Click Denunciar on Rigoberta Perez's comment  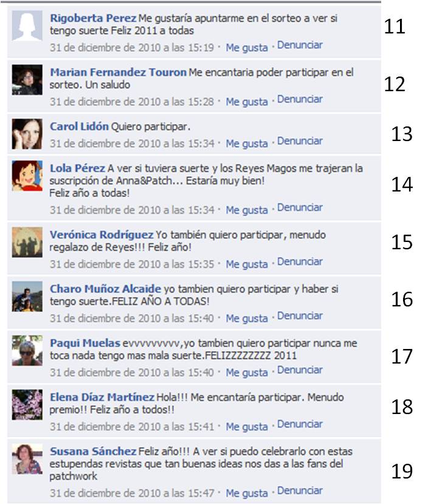tap(300, 45)
